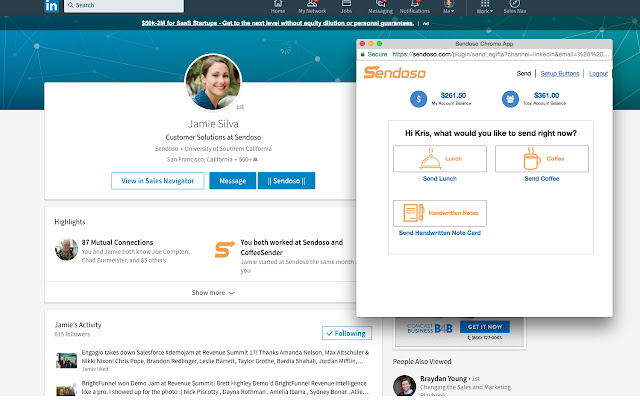The height and width of the screenshot is (400, 640).
Task: Open the SaaS Startups ad link
Action: pyautogui.click(x=278, y=23)
